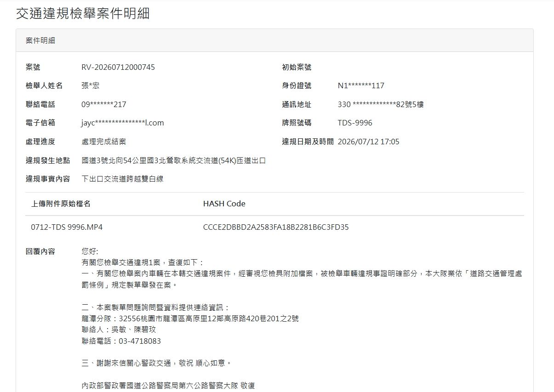Click status 處理完成結案

tap(103, 142)
